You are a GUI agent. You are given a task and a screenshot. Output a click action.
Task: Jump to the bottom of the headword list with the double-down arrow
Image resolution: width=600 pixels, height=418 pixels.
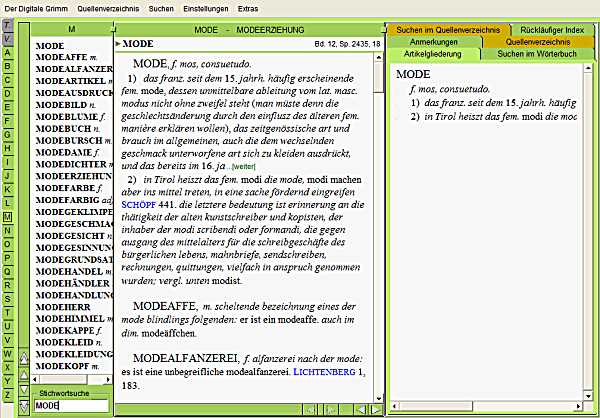(x=24, y=406)
